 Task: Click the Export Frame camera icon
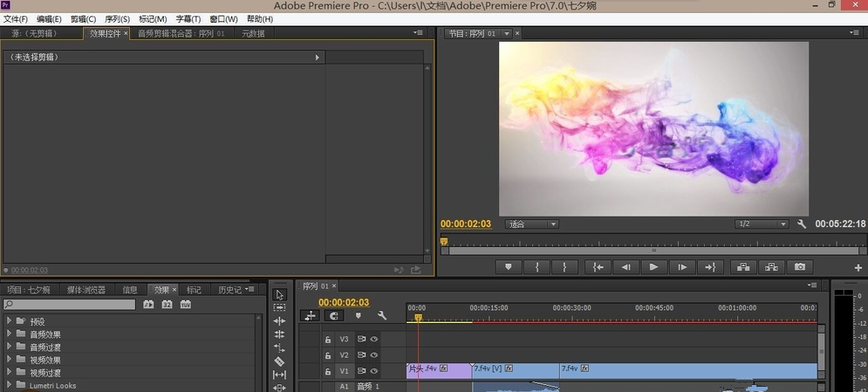tap(799, 267)
